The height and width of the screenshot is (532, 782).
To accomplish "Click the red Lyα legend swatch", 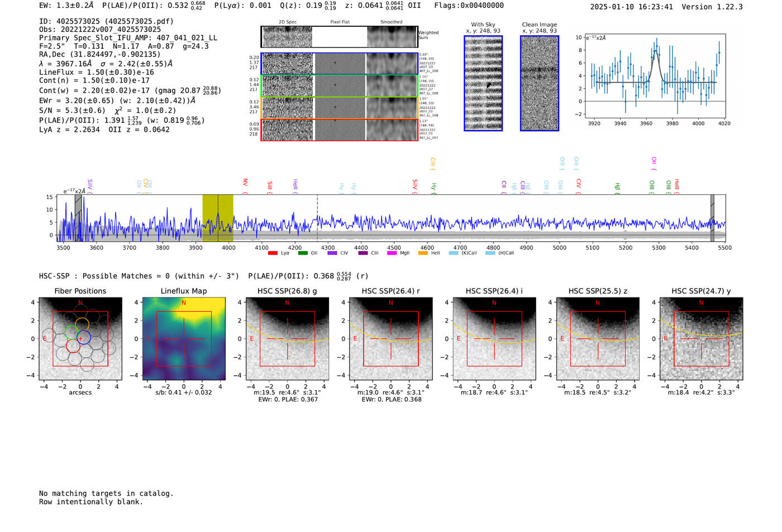I will click(x=273, y=253).
